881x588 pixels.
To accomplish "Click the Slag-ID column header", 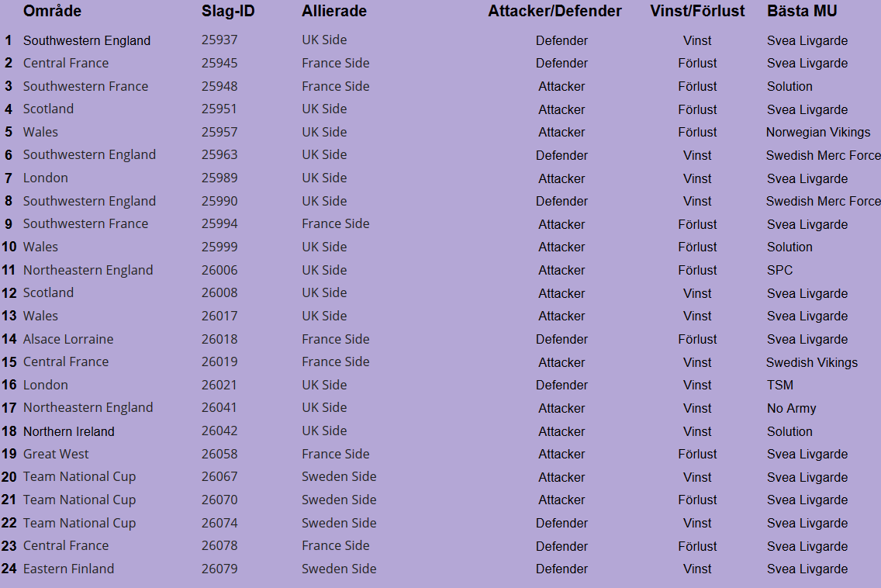I will [227, 11].
